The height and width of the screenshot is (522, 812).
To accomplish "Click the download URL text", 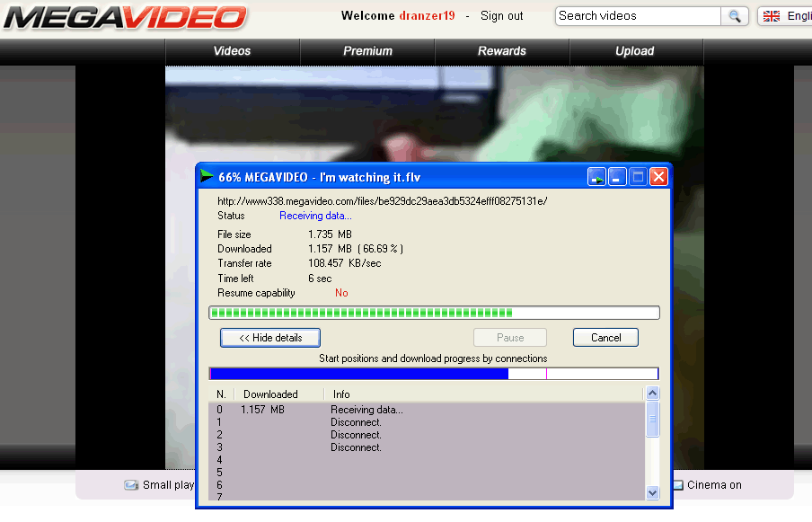I will click(382, 201).
